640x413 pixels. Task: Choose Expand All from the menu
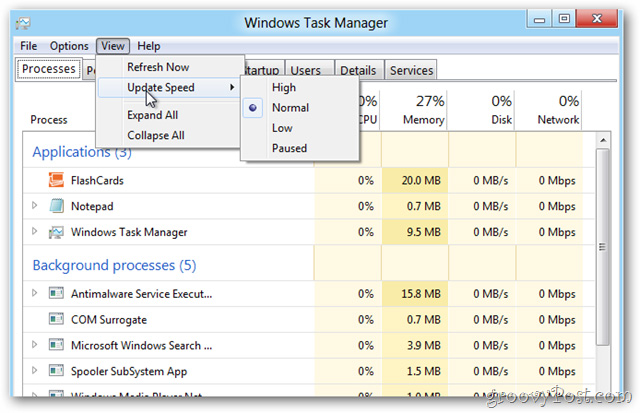coord(153,115)
